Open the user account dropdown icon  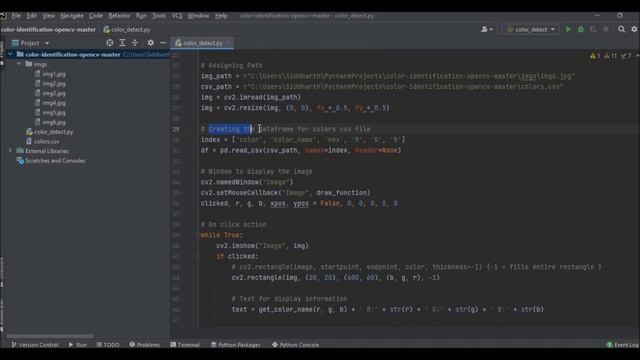487,29
